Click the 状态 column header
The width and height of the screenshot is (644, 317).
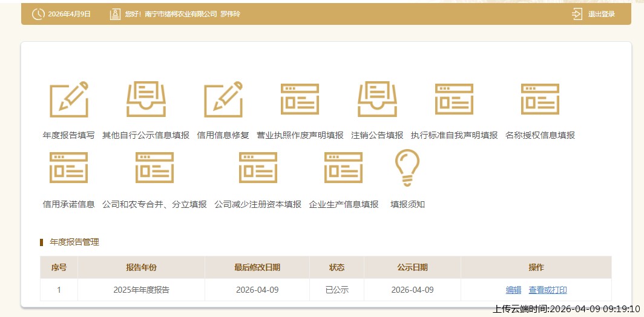[337, 268]
